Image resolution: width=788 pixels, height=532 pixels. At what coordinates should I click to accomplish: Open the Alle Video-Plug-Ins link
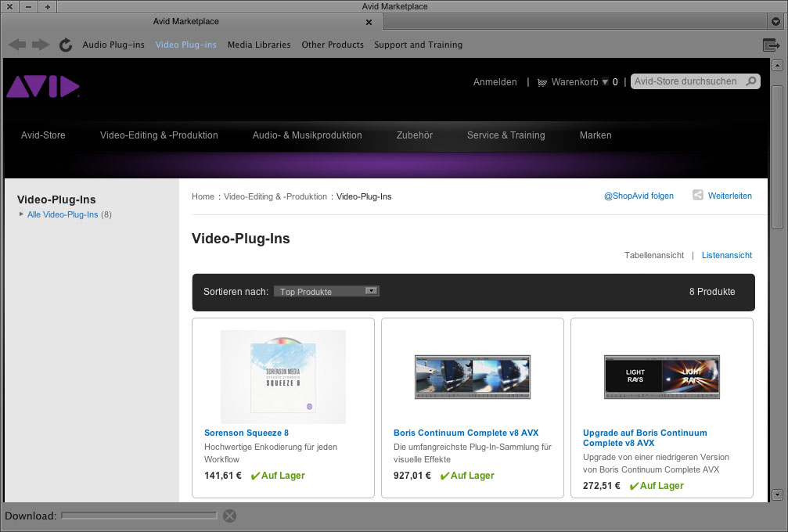pos(63,214)
